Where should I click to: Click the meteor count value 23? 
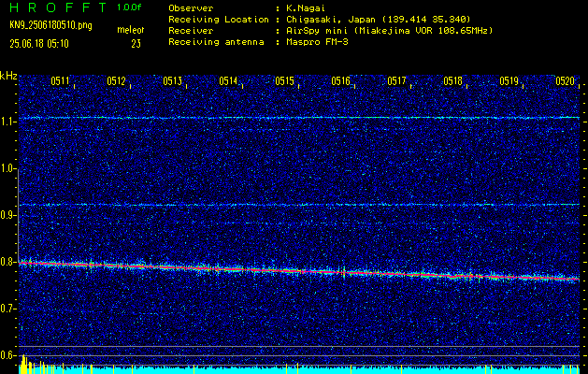tap(136, 44)
